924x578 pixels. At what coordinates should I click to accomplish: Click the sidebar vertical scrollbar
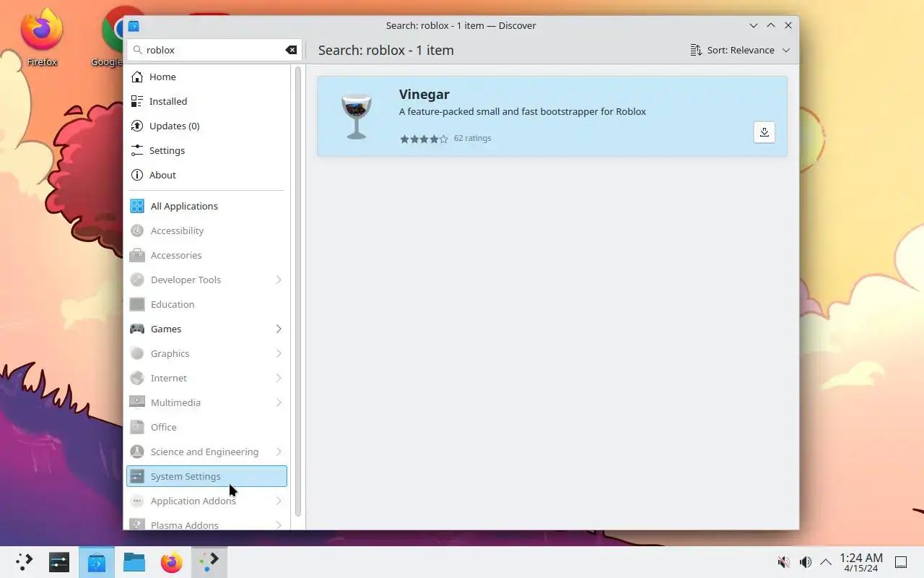coord(297,291)
